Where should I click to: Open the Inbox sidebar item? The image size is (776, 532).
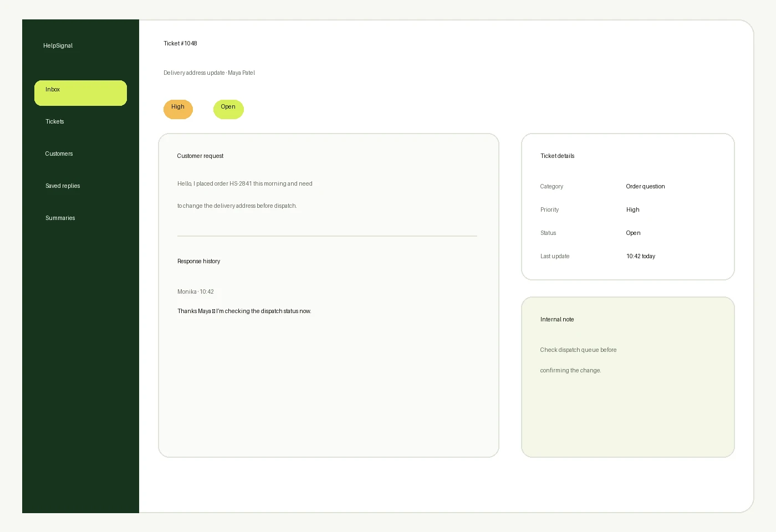(x=80, y=93)
